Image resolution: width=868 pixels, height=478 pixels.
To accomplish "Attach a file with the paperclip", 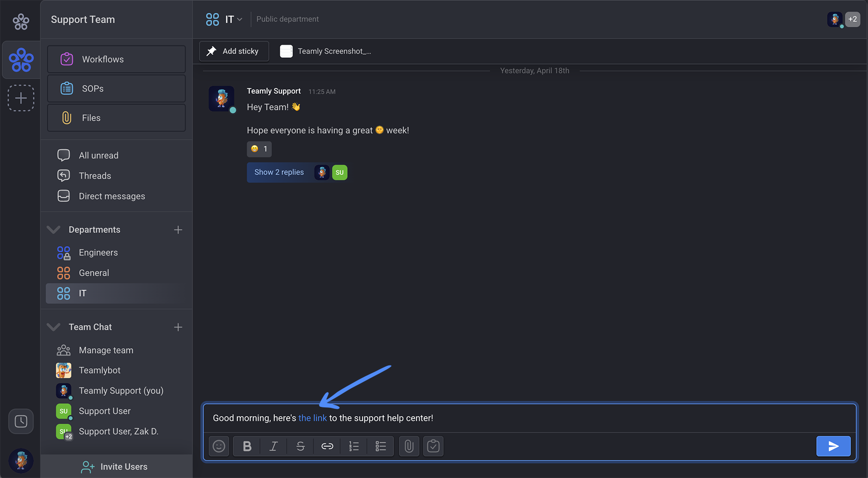I will pyautogui.click(x=409, y=446).
